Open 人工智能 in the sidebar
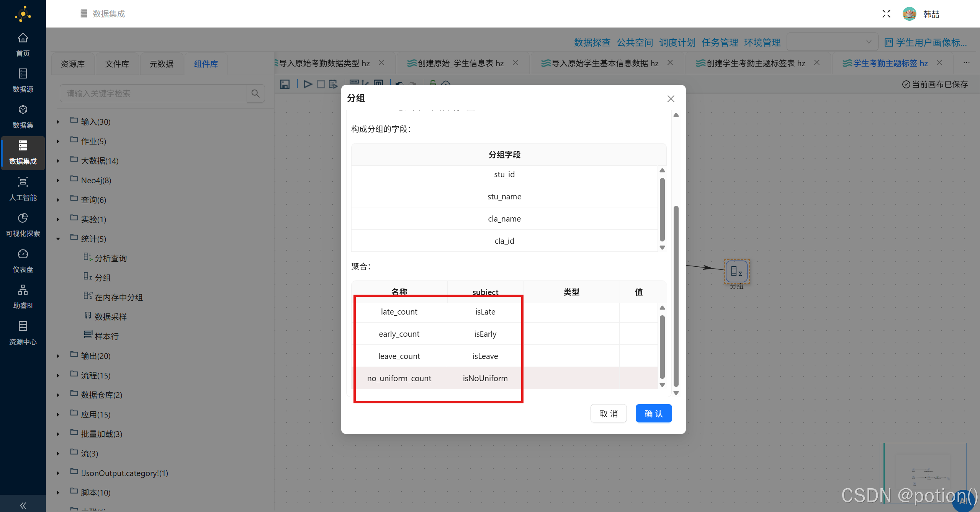Viewport: 980px width, 512px height. [x=23, y=189]
